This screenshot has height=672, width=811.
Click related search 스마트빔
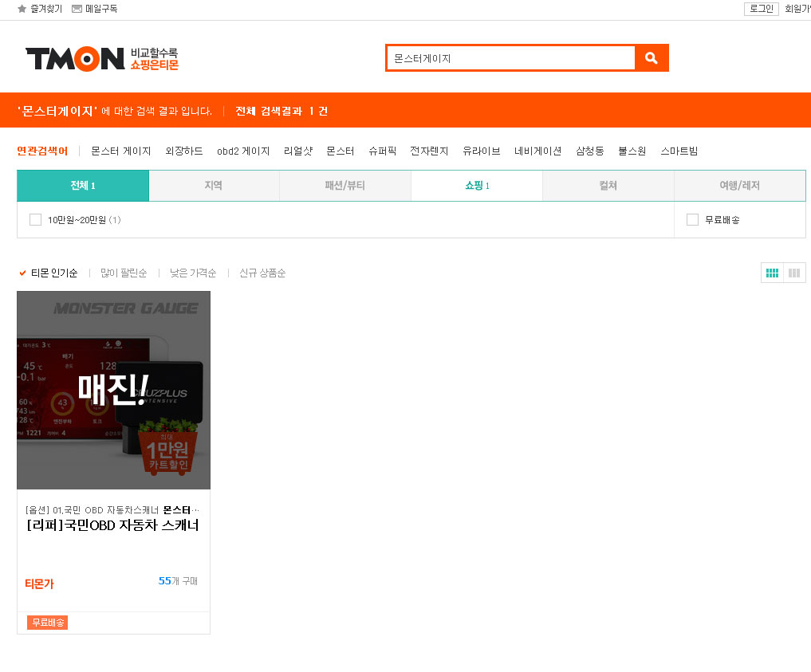point(679,151)
